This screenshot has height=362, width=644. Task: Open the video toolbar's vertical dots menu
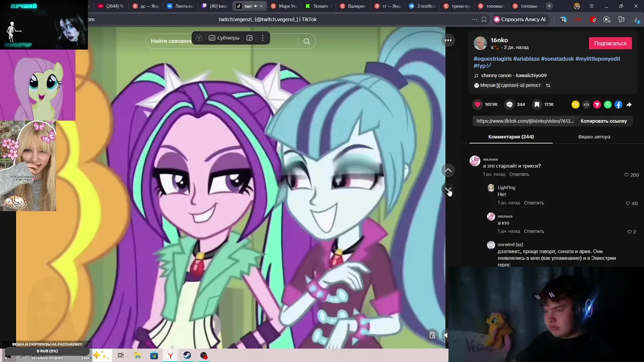point(262,38)
